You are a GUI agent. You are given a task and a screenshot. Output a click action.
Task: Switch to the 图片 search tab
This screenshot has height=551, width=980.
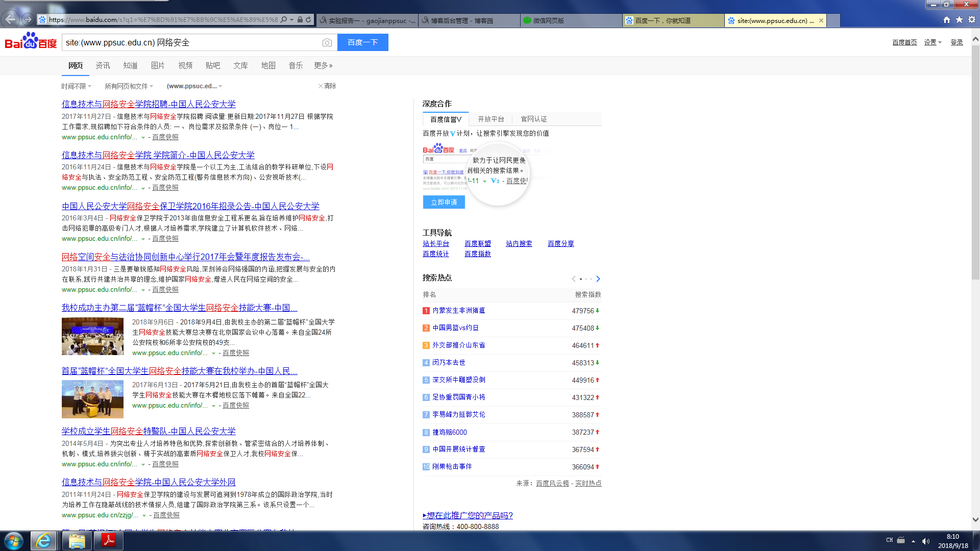click(x=158, y=65)
